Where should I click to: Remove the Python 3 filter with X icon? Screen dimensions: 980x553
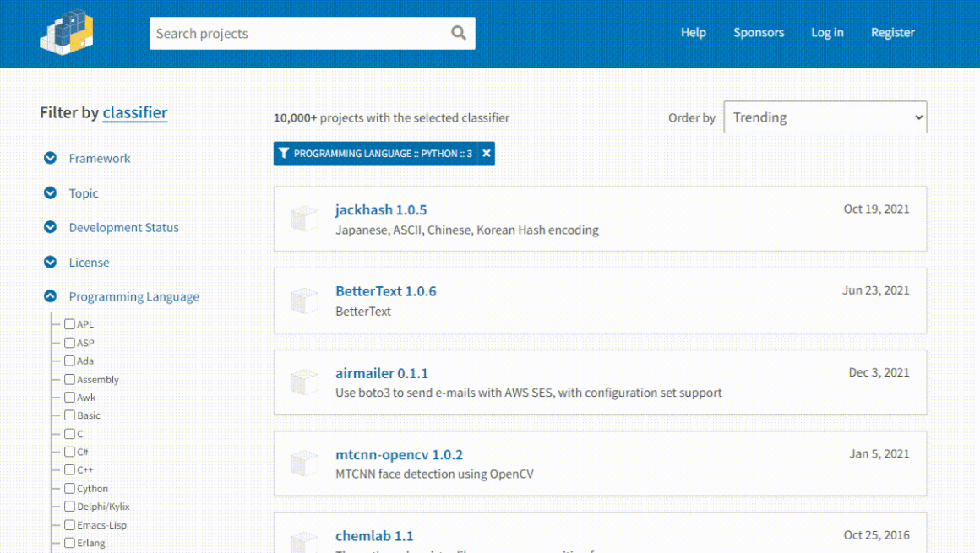point(487,154)
